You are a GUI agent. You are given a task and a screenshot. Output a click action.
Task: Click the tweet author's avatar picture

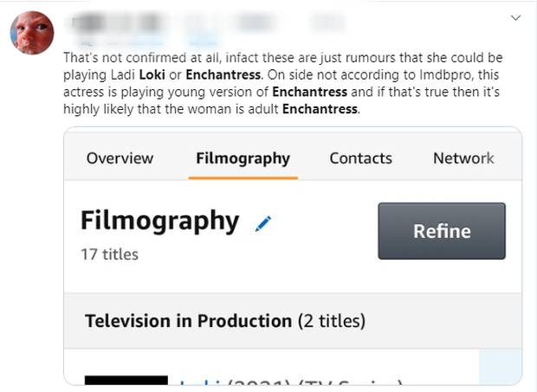coord(32,32)
